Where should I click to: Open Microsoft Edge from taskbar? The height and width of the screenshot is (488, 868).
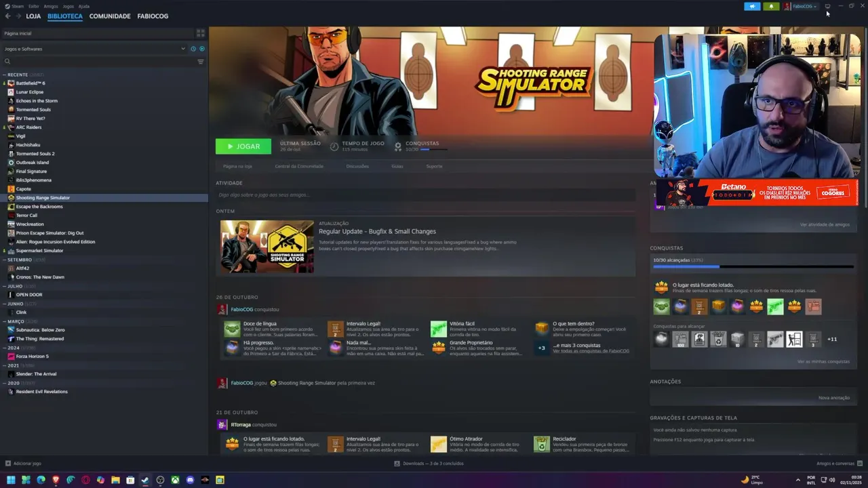[x=41, y=480]
